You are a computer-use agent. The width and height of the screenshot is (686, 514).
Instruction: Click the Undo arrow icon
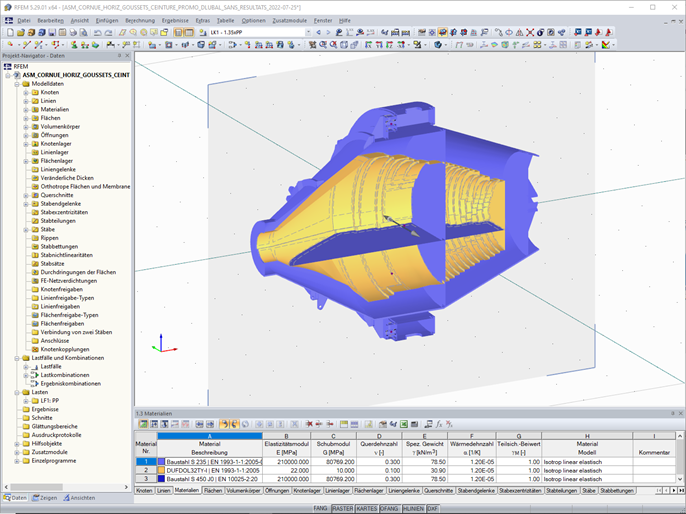98,32
